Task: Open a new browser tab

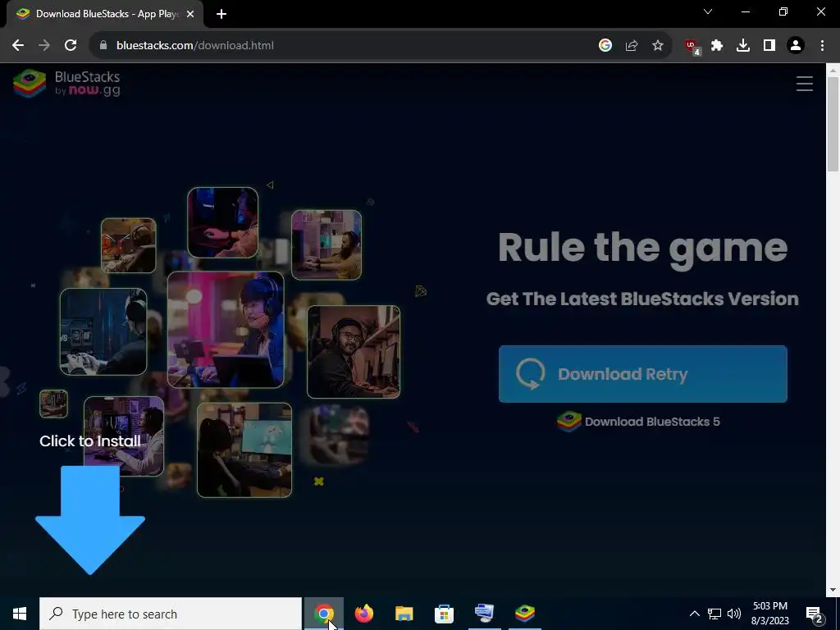Action: 221,14
